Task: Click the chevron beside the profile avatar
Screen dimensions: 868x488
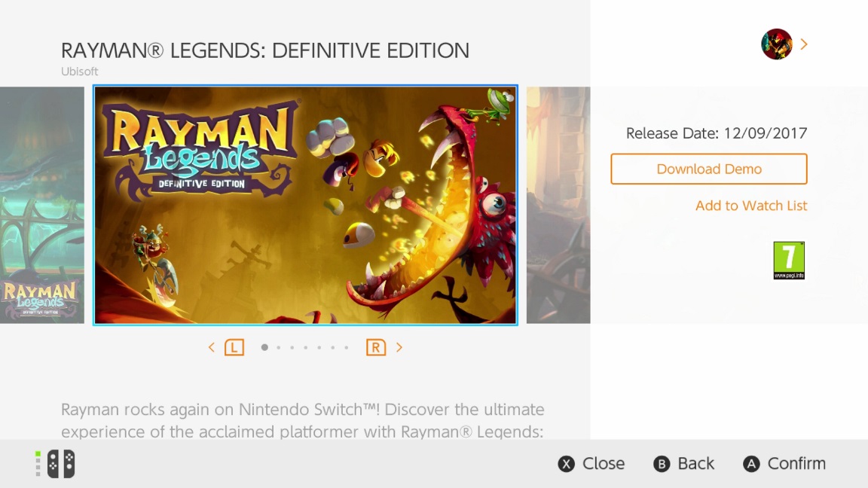Action: coord(804,44)
